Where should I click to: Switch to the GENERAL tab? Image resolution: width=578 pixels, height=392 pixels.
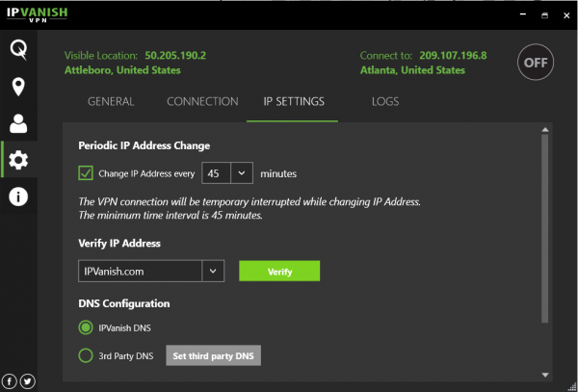111,101
